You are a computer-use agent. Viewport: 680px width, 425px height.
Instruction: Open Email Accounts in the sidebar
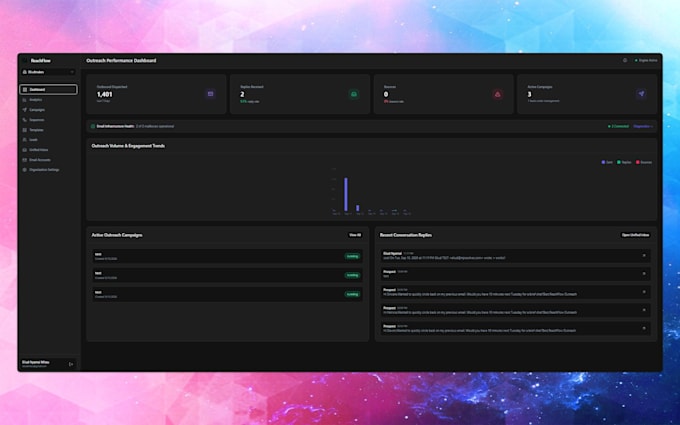49,160
